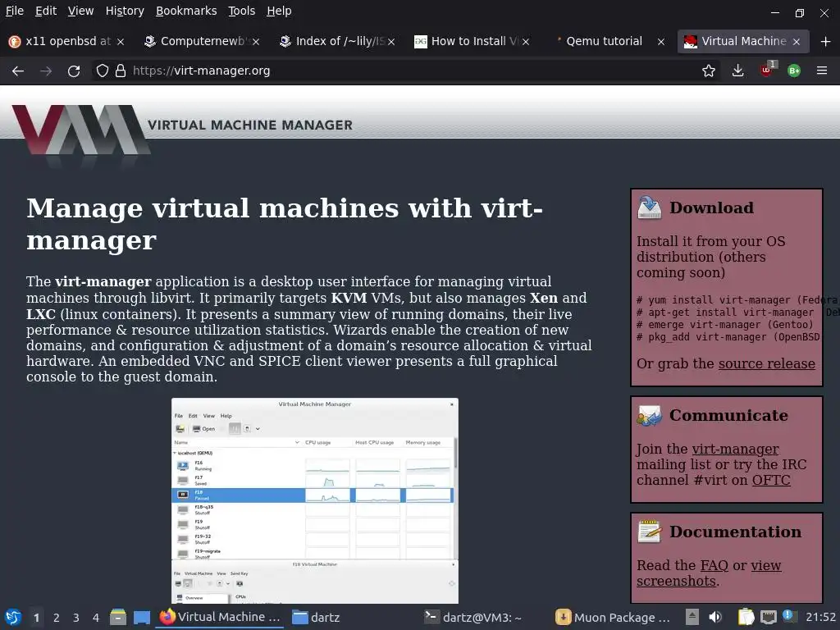Screen dimensions: 840x630
Task: Close the Computernewb tab
Action: 256,42
